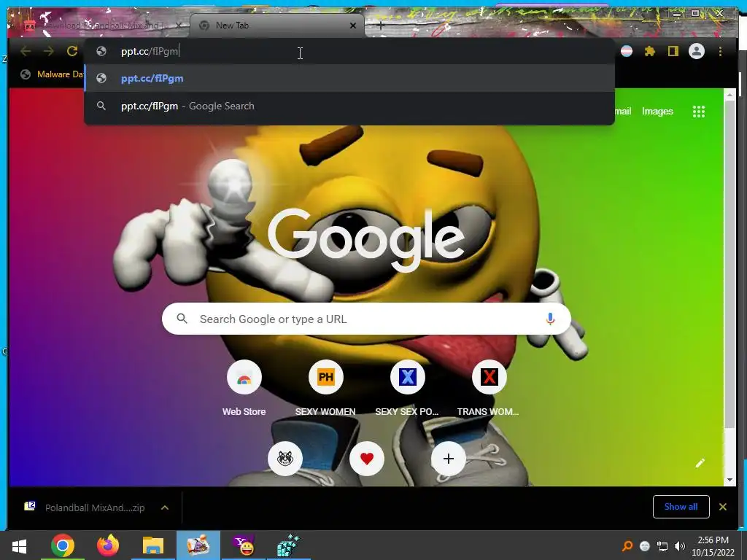Open the Chrome profile avatar
The image size is (747, 560).
697,51
